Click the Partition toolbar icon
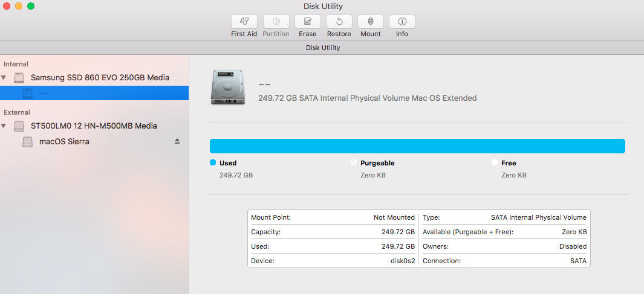This screenshot has width=644, height=294. tap(276, 22)
